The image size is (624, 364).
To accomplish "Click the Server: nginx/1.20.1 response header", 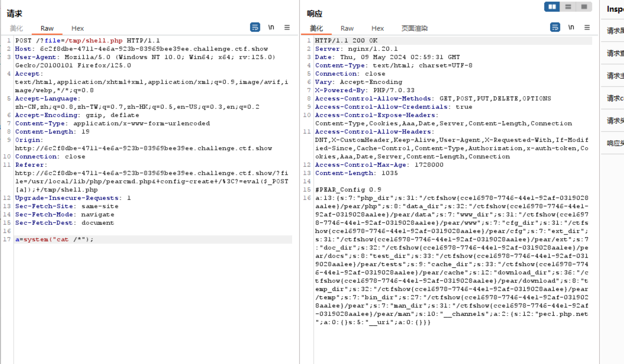I will tap(357, 49).
